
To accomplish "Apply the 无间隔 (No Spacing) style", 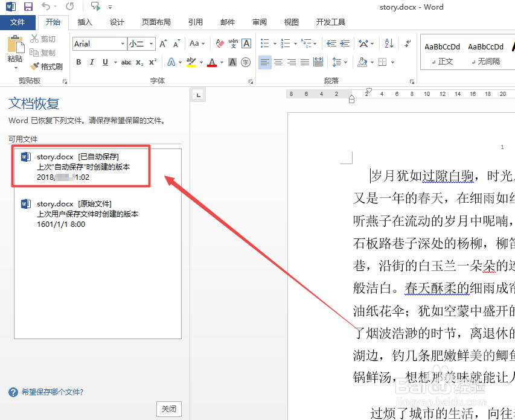I will tap(485, 53).
